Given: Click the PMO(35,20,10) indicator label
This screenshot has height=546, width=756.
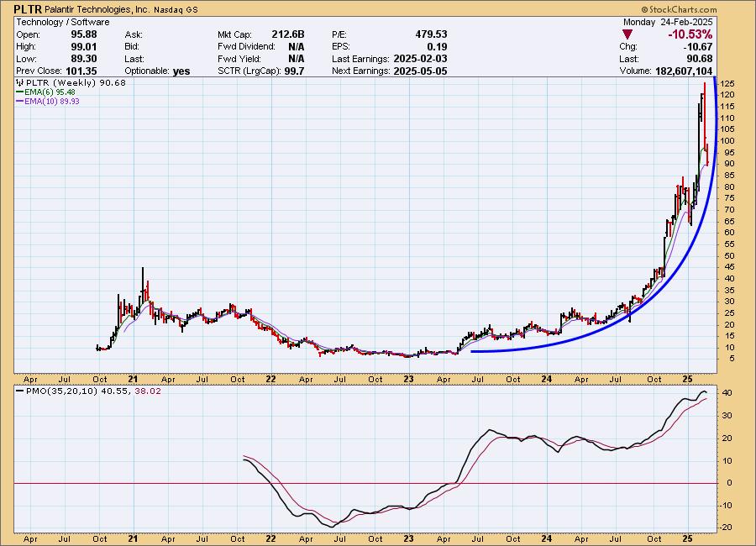Looking at the screenshot, I should click(x=61, y=391).
